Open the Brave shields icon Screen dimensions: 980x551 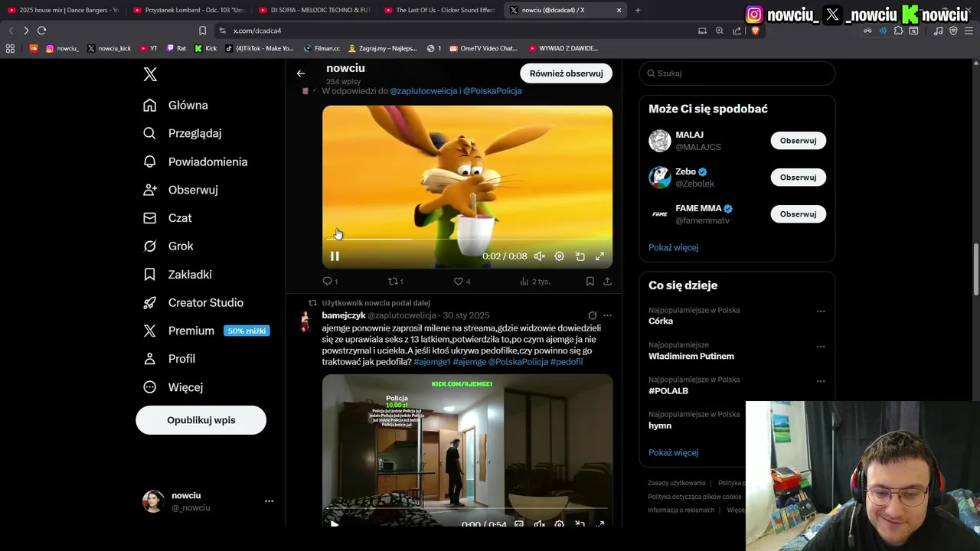pos(755,31)
